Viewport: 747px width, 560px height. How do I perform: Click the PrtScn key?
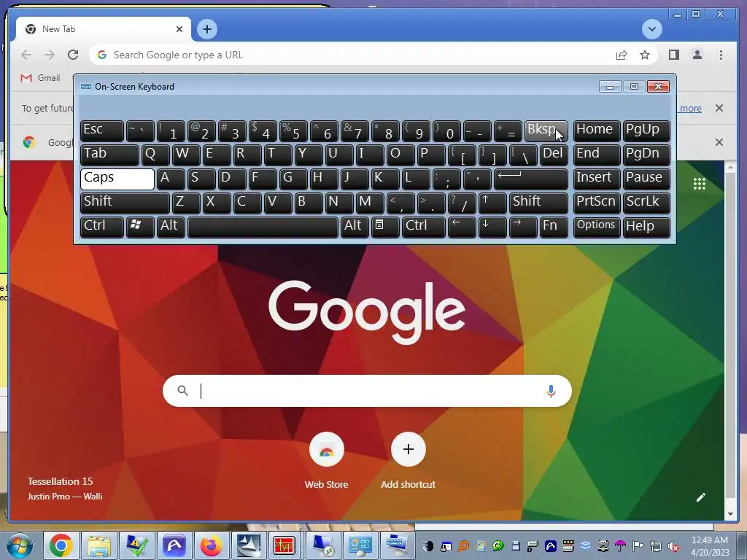click(x=597, y=203)
